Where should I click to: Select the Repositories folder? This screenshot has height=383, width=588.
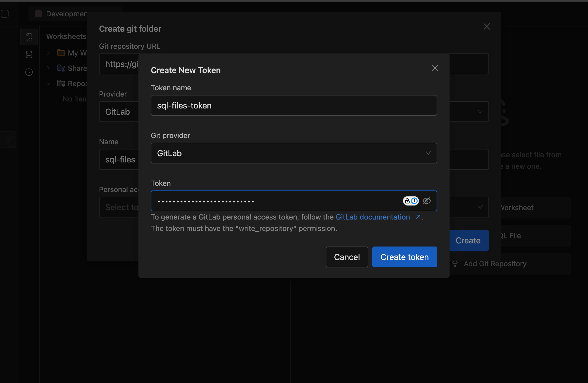tap(72, 84)
